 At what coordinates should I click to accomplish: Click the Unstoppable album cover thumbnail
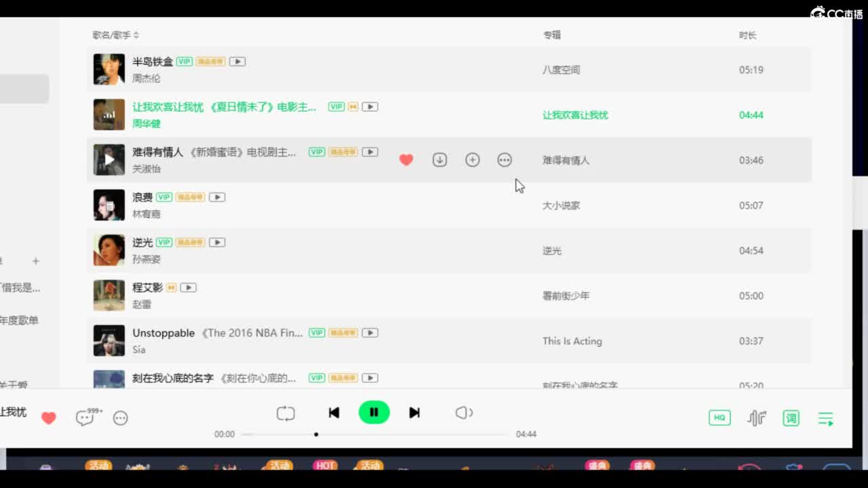pyautogui.click(x=109, y=341)
